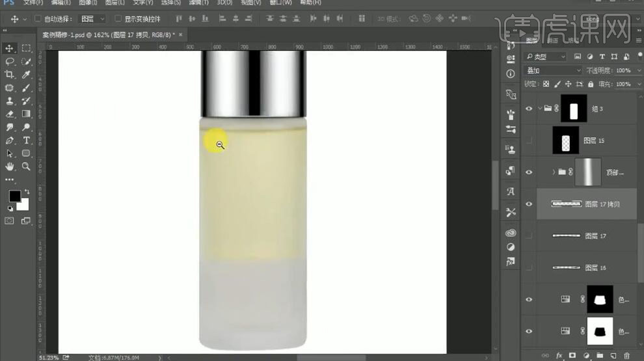Image resolution: width=644 pixels, height=361 pixels.
Task: Select the Quick Selection tool
Action: [26, 62]
